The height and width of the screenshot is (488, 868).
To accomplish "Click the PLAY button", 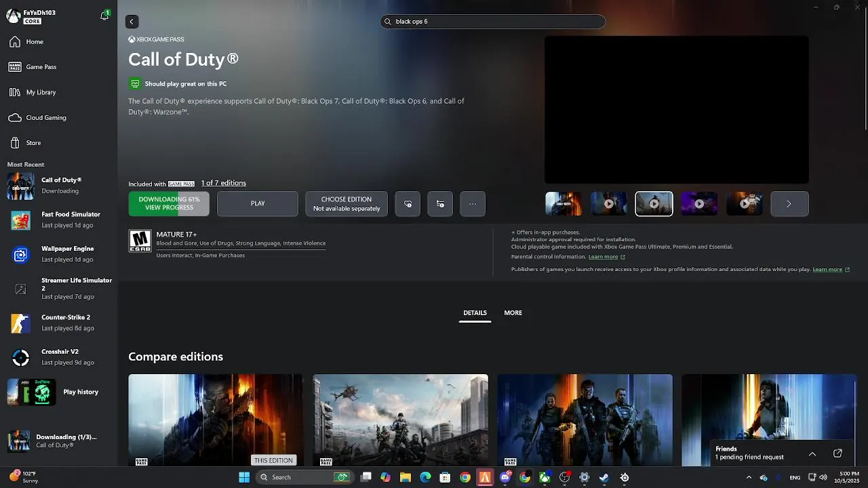I will (258, 204).
